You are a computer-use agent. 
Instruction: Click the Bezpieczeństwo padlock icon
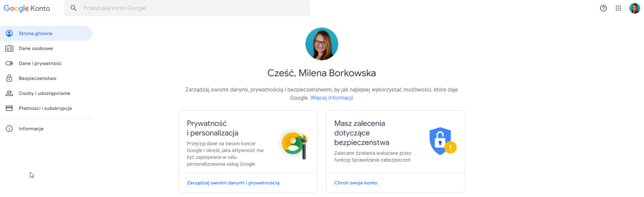[x=9, y=78]
